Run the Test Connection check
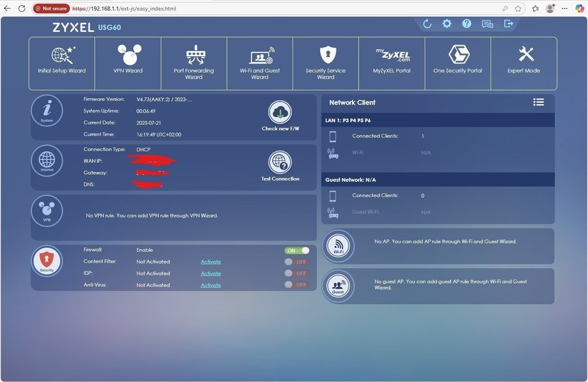Image resolution: width=588 pixels, height=382 pixels. click(280, 162)
